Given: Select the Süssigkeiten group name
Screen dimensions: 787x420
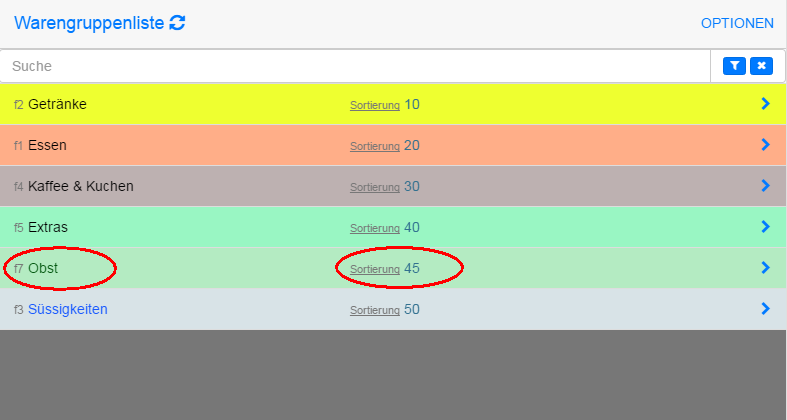Looking at the screenshot, I should point(67,309).
